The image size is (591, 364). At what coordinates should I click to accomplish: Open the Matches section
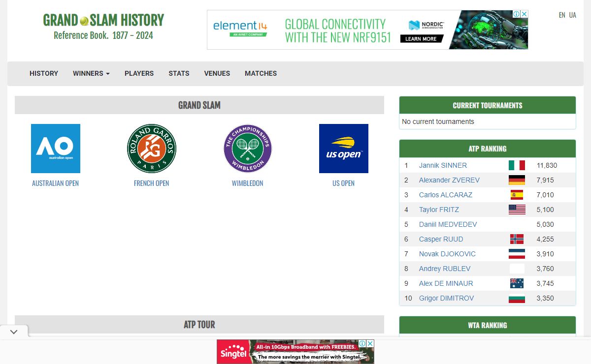click(x=261, y=73)
